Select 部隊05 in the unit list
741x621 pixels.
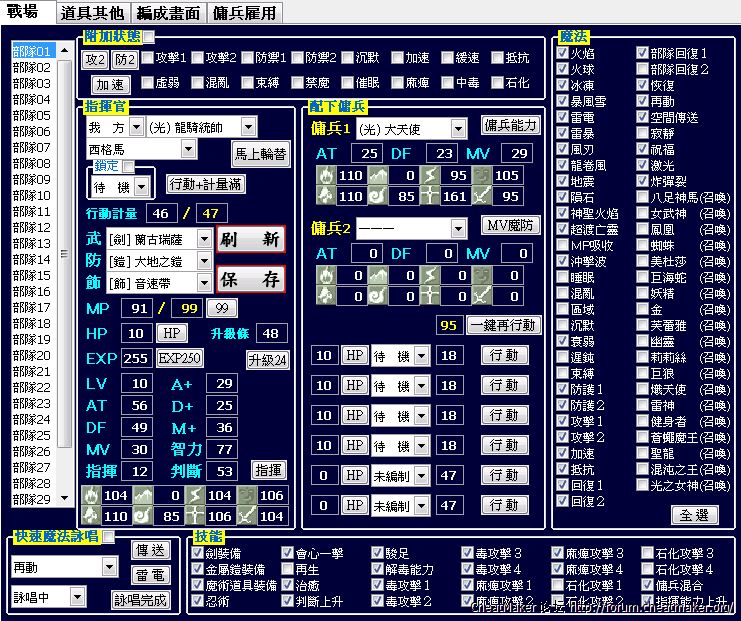point(31,115)
